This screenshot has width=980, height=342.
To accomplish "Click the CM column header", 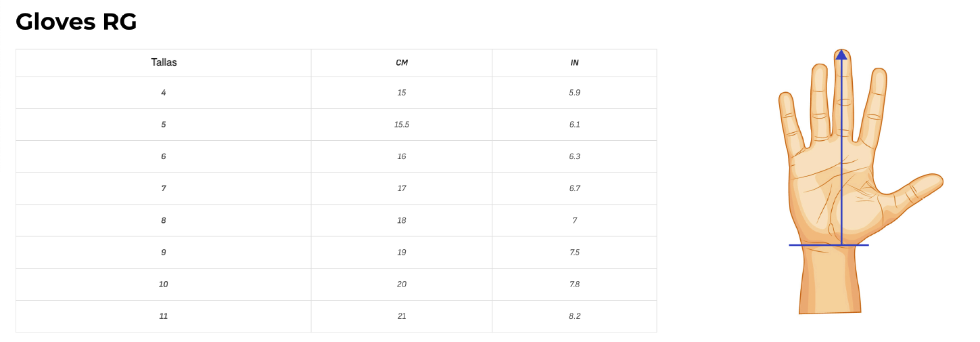I will point(402,62).
